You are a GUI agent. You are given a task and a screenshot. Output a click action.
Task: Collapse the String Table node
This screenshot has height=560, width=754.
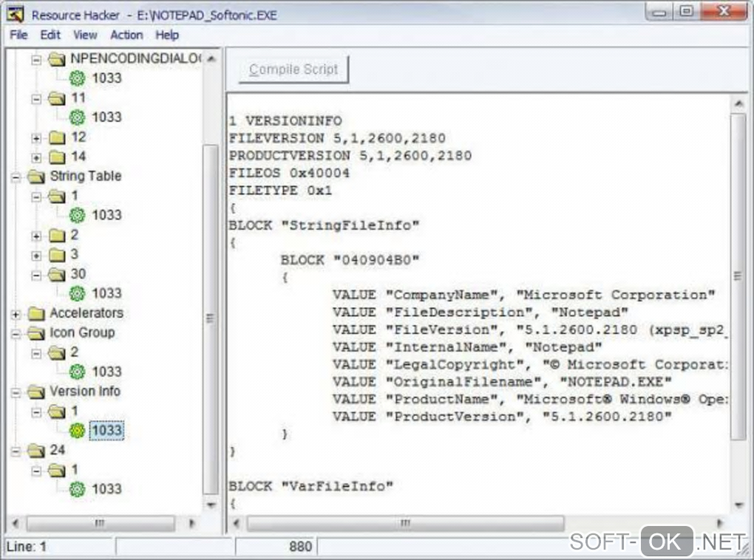(x=16, y=177)
